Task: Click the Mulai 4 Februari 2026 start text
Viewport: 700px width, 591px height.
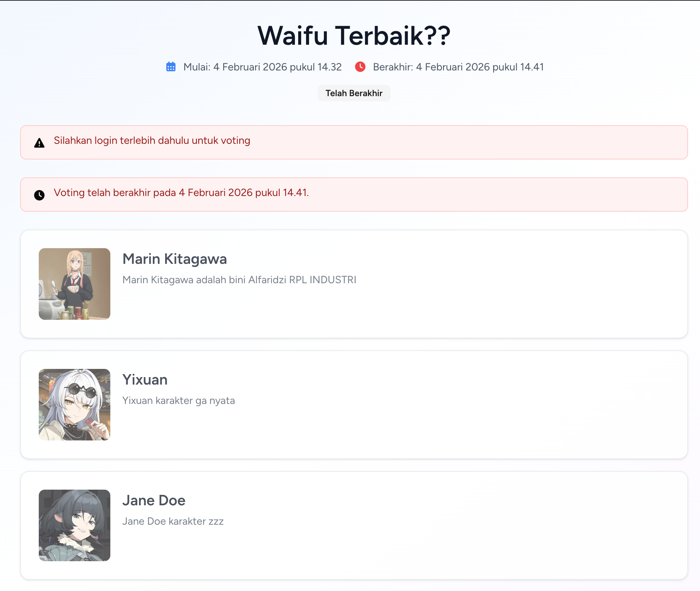Action: click(x=262, y=67)
